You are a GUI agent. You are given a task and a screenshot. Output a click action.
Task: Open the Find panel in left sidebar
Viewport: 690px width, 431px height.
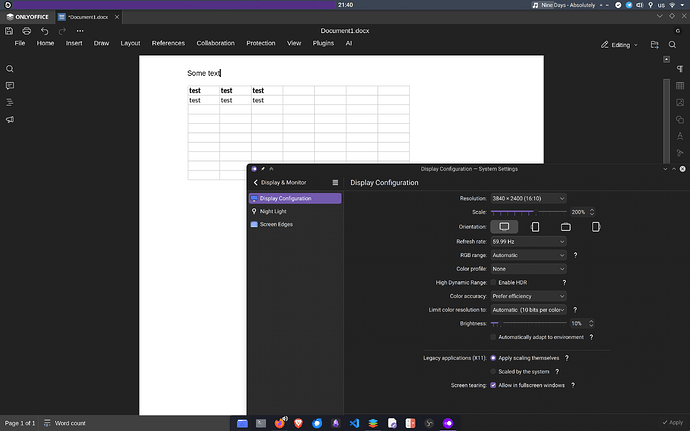10,69
